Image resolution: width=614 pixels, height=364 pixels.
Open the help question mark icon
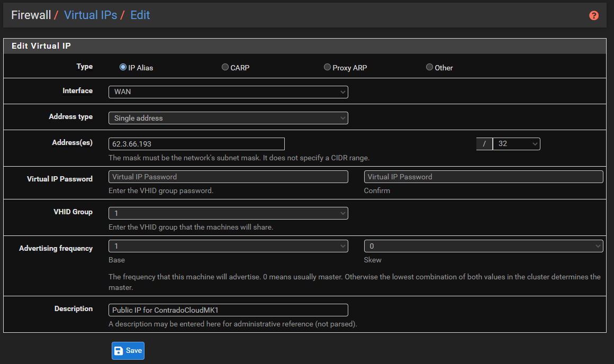pyautogui.click(x=594, y=15)
